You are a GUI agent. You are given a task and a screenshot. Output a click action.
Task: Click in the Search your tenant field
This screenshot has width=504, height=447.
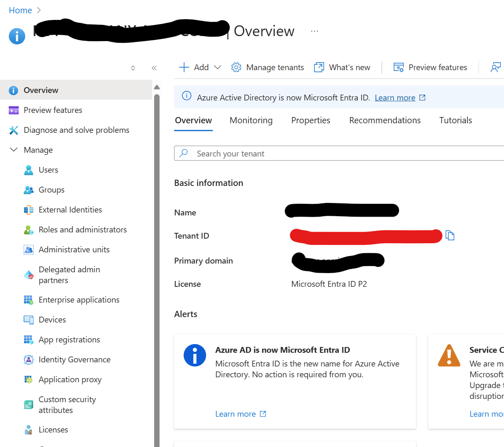pos(339,154)
